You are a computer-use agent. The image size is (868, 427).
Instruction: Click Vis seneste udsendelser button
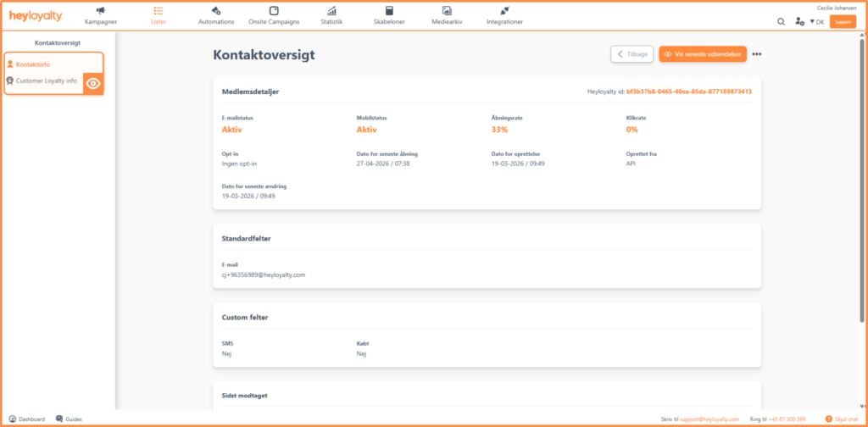click(703, 54)
